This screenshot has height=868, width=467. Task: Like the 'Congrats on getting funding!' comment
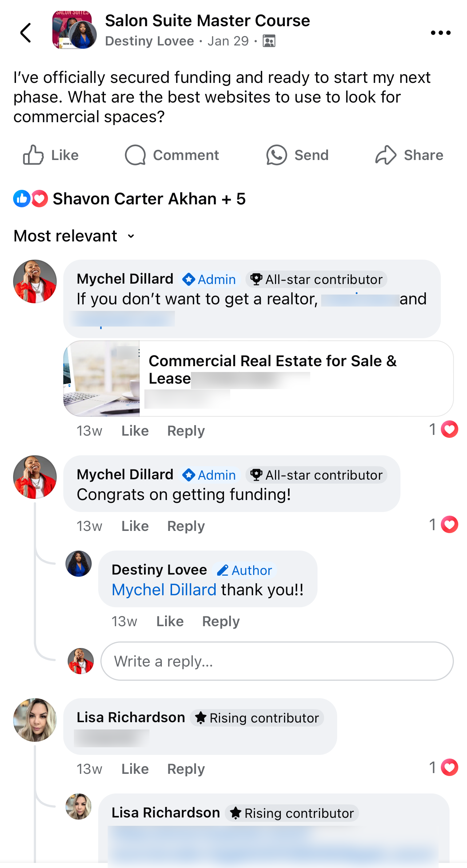coord(135,526)
